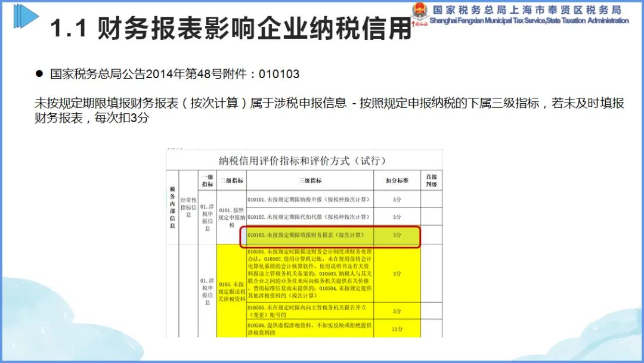
Task: Click the "扣分标准" column header
Action: 397,180
